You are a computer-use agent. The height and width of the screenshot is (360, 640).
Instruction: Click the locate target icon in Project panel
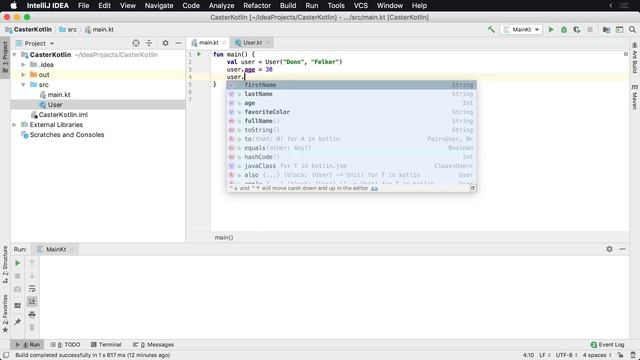136,43
